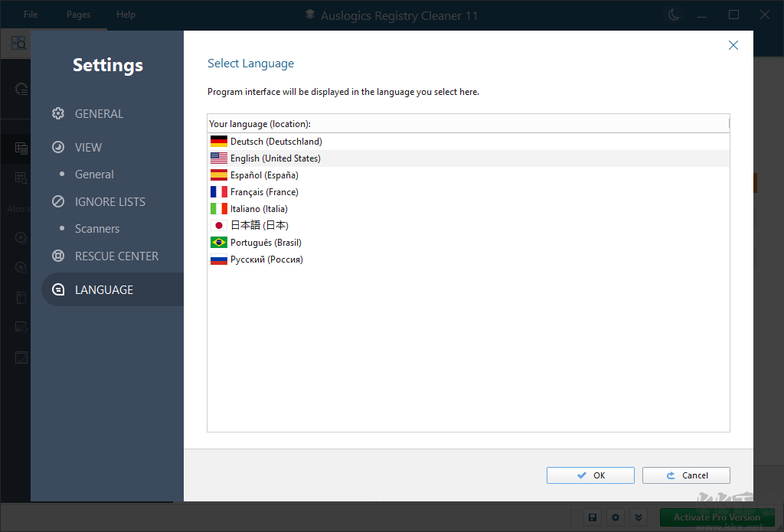Viewport: 784px width, 532px height.
Task: Select Português (Brasil) language
Action: click(468, 243)
